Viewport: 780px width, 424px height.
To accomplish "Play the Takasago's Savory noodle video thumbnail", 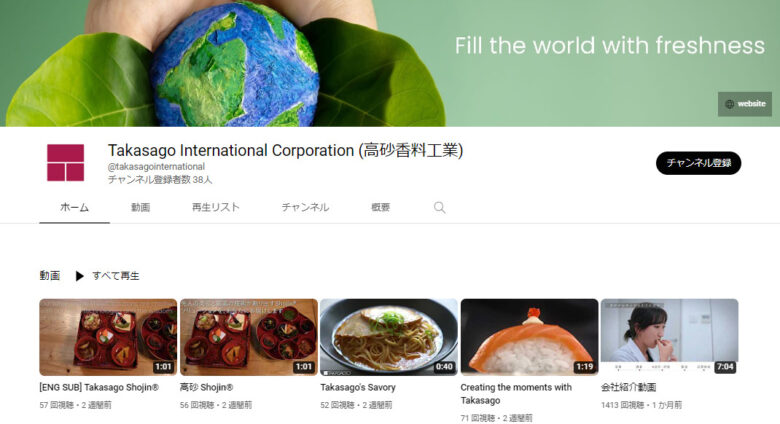I will tap(389, 337).
